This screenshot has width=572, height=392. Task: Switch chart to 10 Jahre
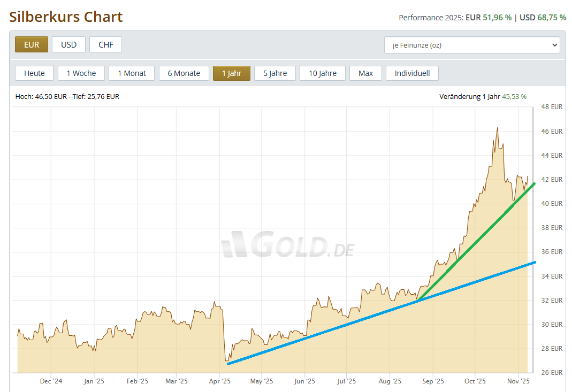tap(323, 73)
